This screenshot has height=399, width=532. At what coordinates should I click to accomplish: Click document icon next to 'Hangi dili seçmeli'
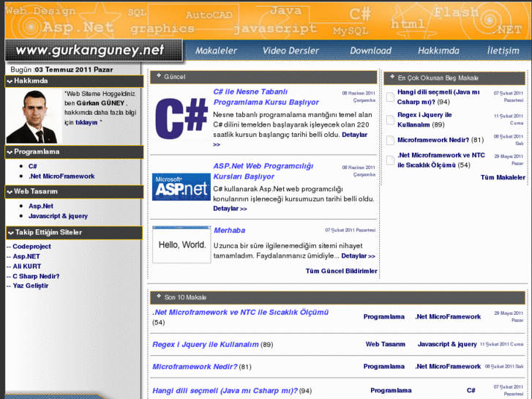391,97
